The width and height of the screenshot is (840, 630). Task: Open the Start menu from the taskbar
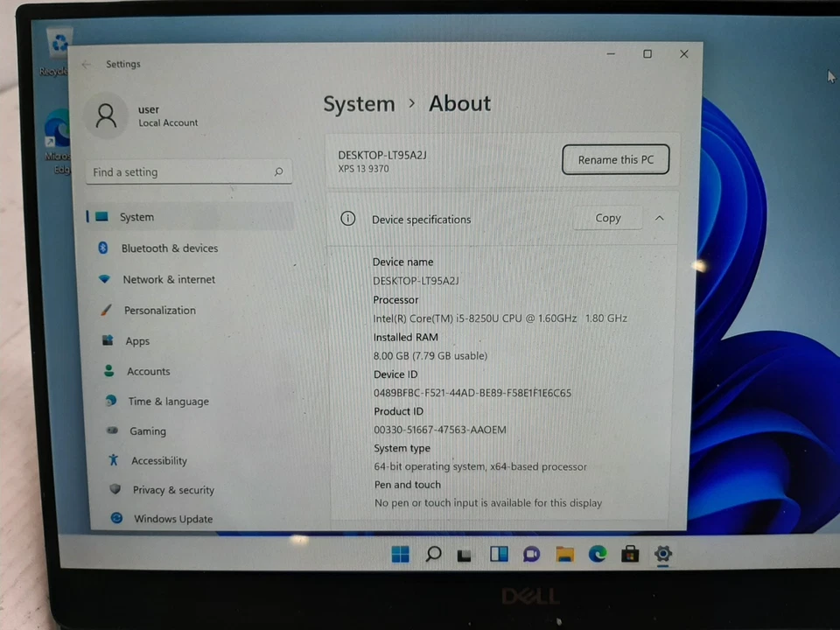click(400, 554)
